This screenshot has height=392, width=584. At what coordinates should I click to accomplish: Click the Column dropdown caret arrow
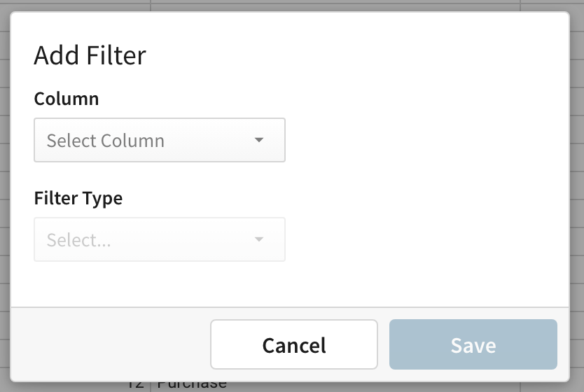pos(259,140)
